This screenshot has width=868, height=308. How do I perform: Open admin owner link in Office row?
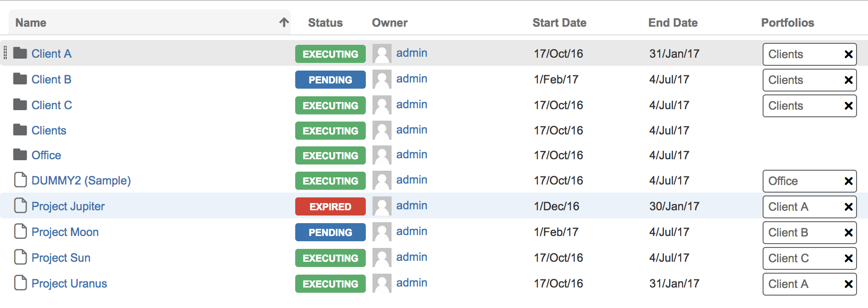click(412, 155)
